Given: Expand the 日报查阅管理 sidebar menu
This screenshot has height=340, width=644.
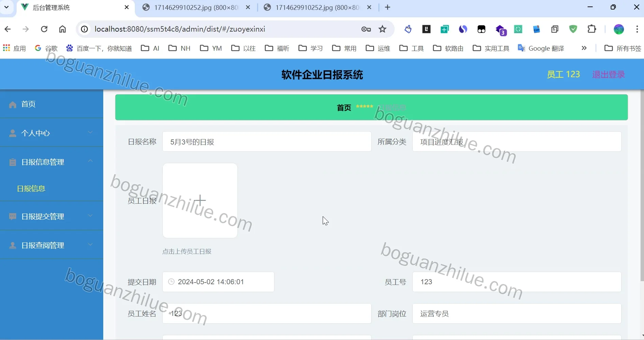Looking at the screenshot, I should [52, 245].
